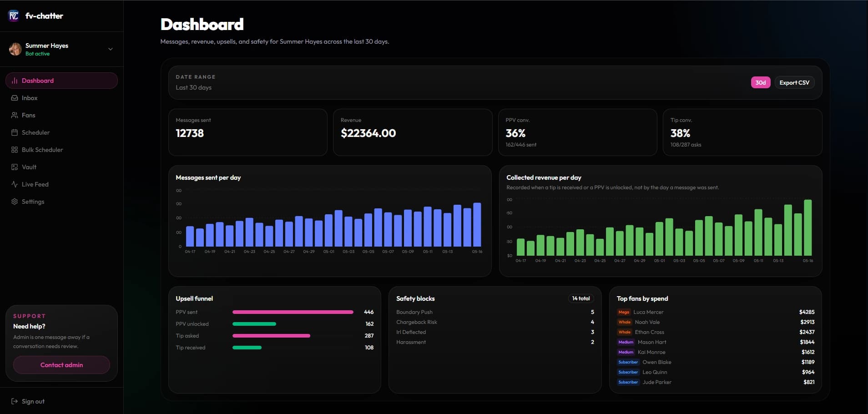Click the PPV unlocked green funnel bar
Viewport: 868px width, 414px height.
coord(254,324)
